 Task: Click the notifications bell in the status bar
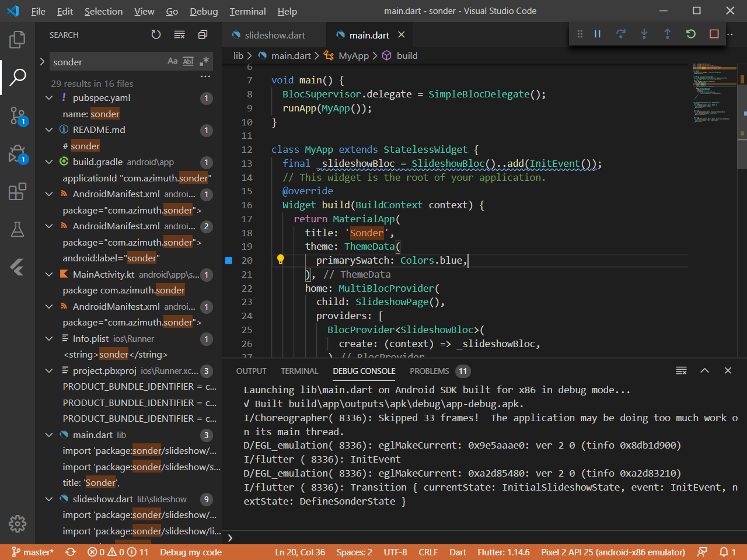(725, 552)
